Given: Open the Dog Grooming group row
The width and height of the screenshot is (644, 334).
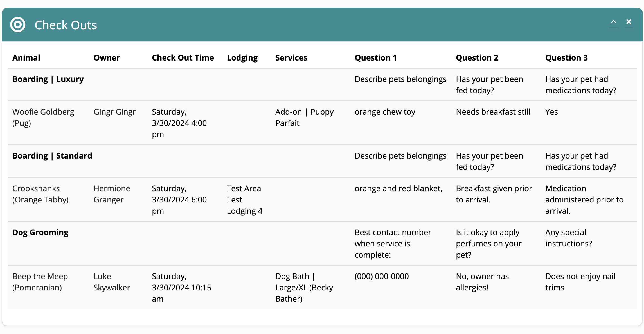Looking at the screenshot, I should coord(40,232).
